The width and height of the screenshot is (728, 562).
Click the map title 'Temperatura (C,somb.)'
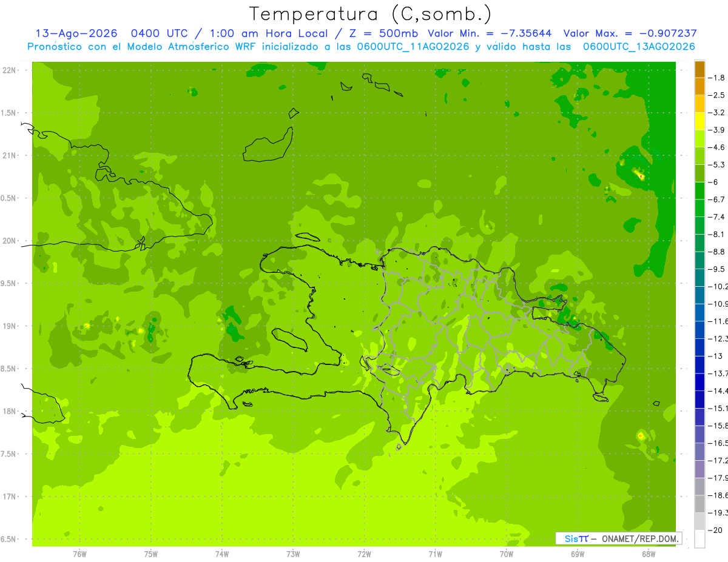371,14
